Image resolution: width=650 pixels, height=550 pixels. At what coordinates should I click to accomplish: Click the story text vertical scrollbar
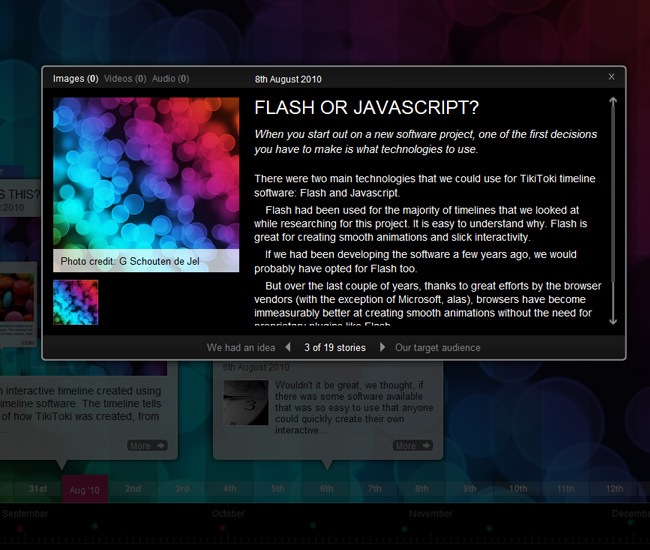pyautogui.click(x=613, y=195)
